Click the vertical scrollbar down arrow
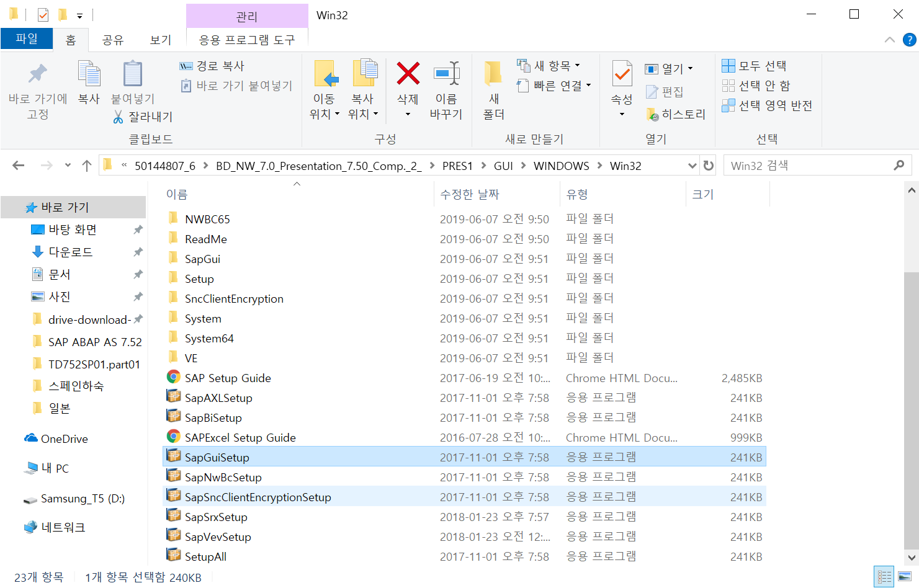919x588 pixels. [x=912, y=557]
